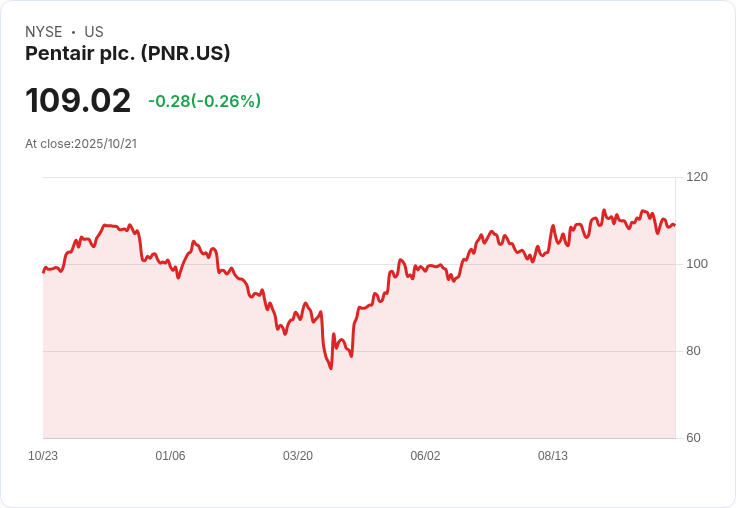Click the 80 y-axis label

(x=693, y=351)
